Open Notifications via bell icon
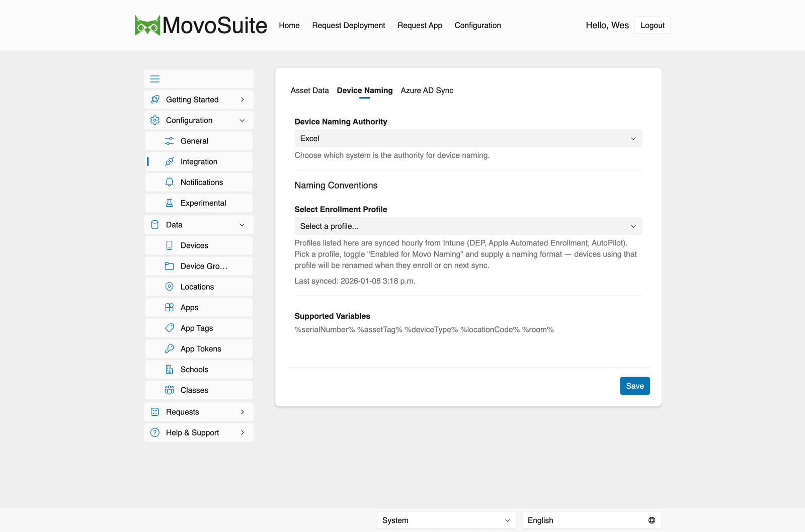Image resolution: width=805 pixels, height=532 pixels. [x=170, y=182]
